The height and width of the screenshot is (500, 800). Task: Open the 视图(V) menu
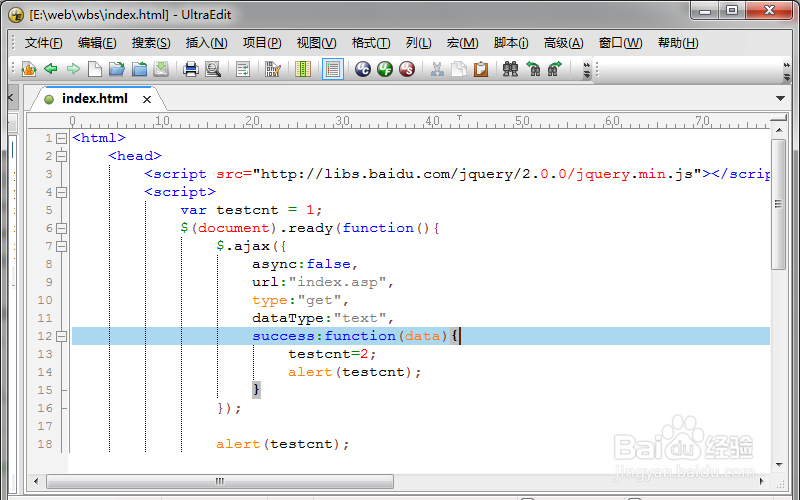click(x=316, y=43)
